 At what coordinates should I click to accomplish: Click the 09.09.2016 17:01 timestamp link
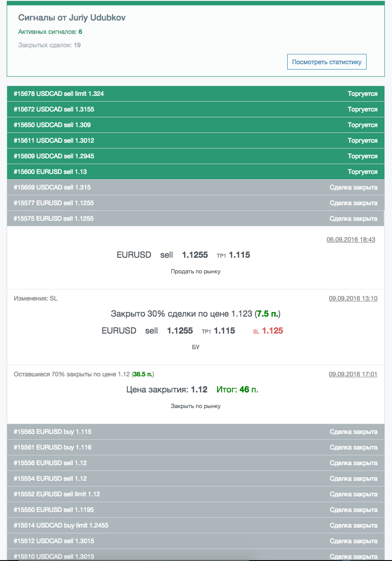coord(353,374)
